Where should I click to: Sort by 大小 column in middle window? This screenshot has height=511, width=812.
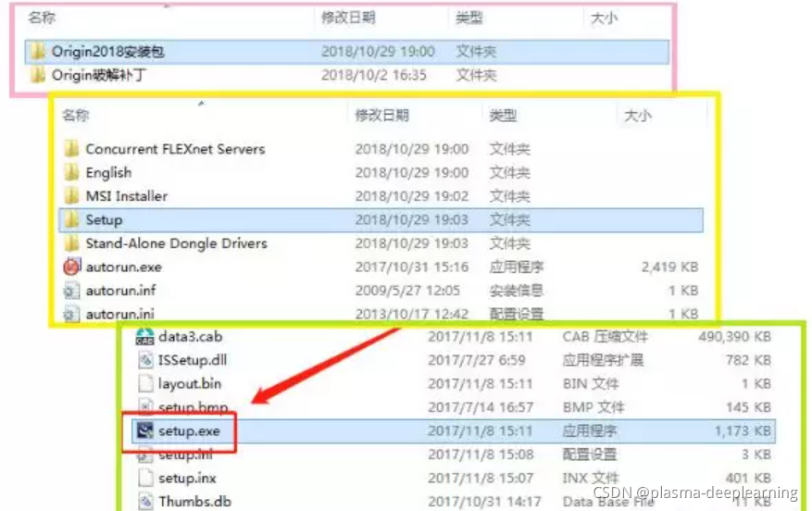638,115
